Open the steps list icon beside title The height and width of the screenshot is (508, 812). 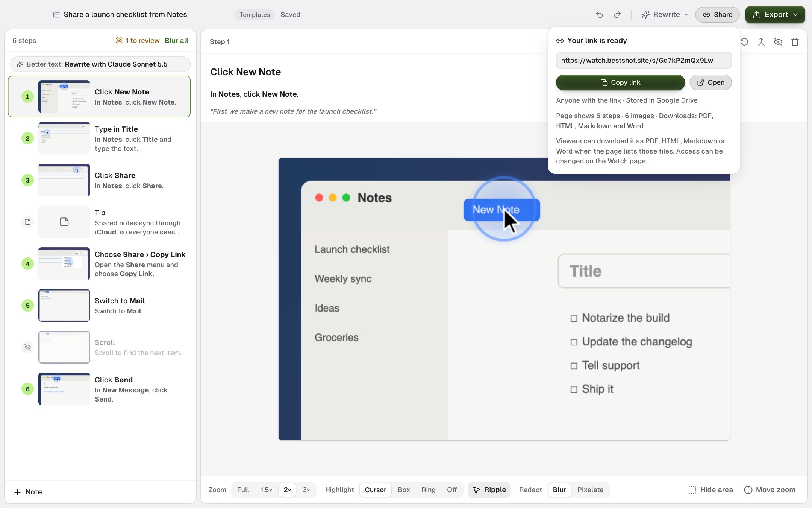coord(56,15)
